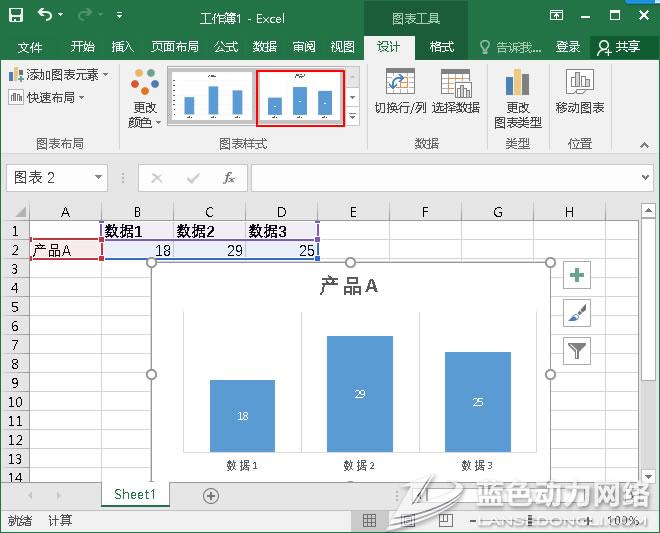This screenshot has width=660, height=533.
Task: Open the Chart Styles paintbrush button
Action: (578, 313)
